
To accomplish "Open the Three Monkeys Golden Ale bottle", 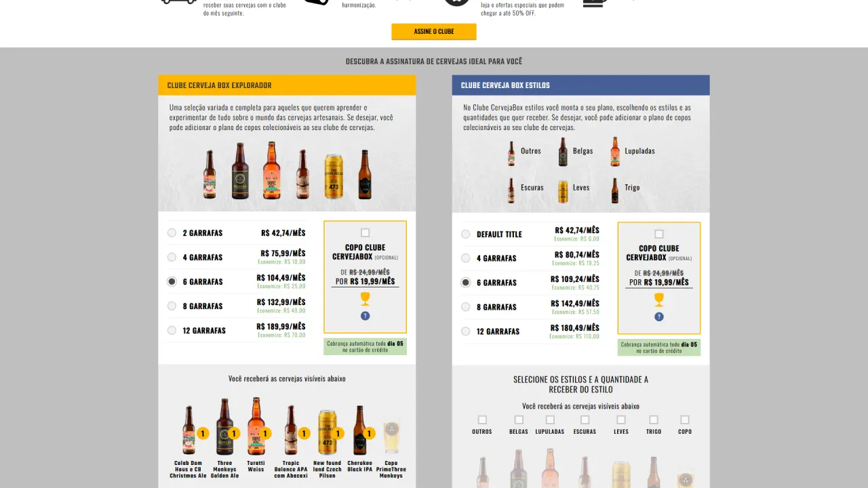I will click(x=224, y=427).
